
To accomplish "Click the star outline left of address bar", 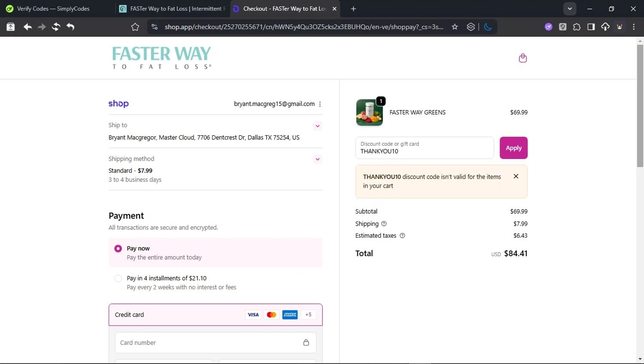I will click(x=135, y=27).
